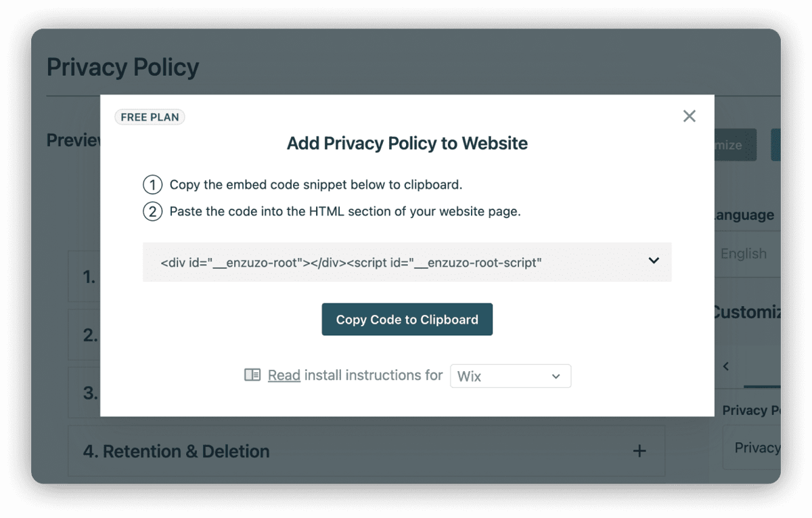Click the X icon to dismiss the modal
The image size is (812, 518).
[689, 116]
